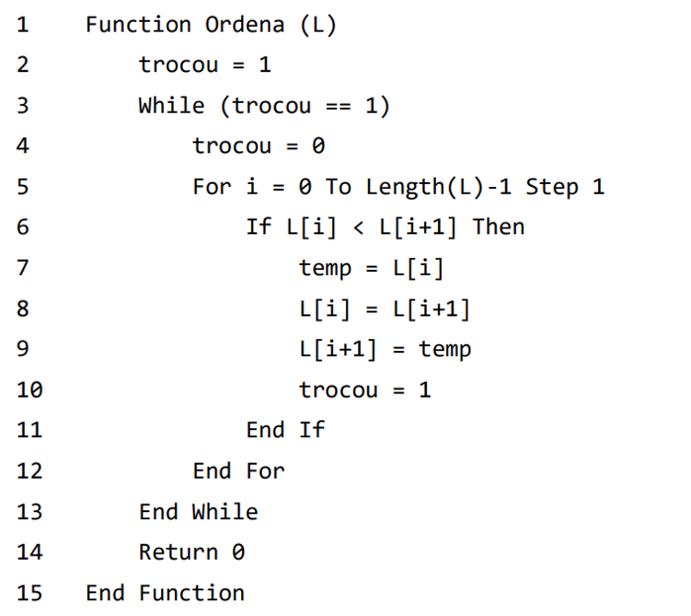The height and width of the screenshot is (616, 691).
Task: Click the 'If' keyword on line 6
Action: click(x=258, y=227)
